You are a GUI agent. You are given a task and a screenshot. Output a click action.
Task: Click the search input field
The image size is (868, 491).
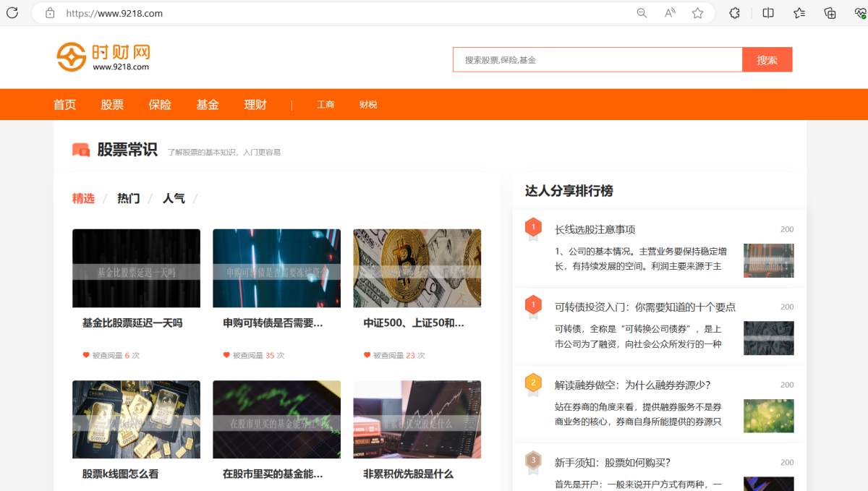coord(597,59)
